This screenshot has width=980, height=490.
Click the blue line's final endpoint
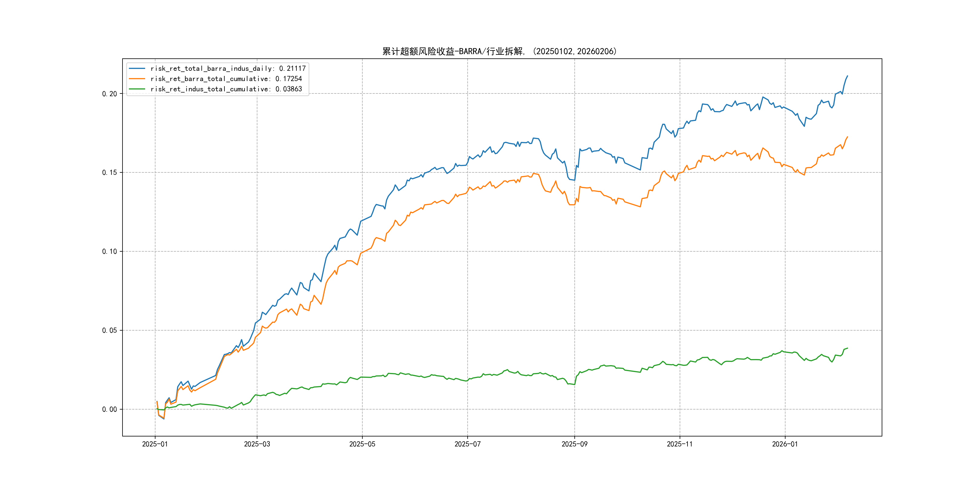[847, 76]
